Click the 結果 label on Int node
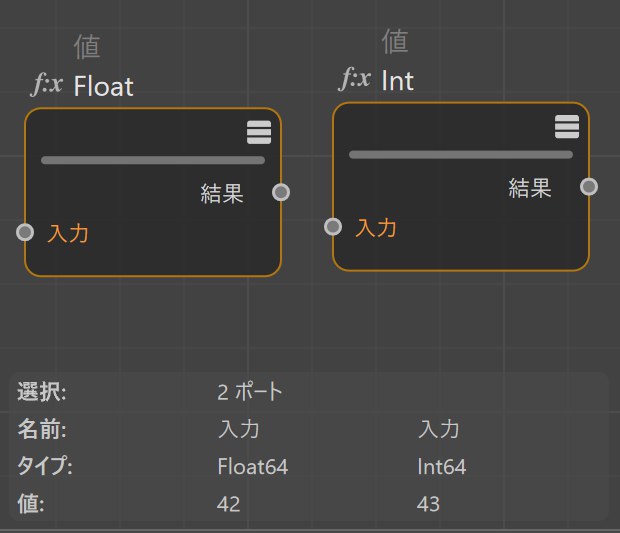The width and height of the screenshot is (620, 533). tap(530, 188)
